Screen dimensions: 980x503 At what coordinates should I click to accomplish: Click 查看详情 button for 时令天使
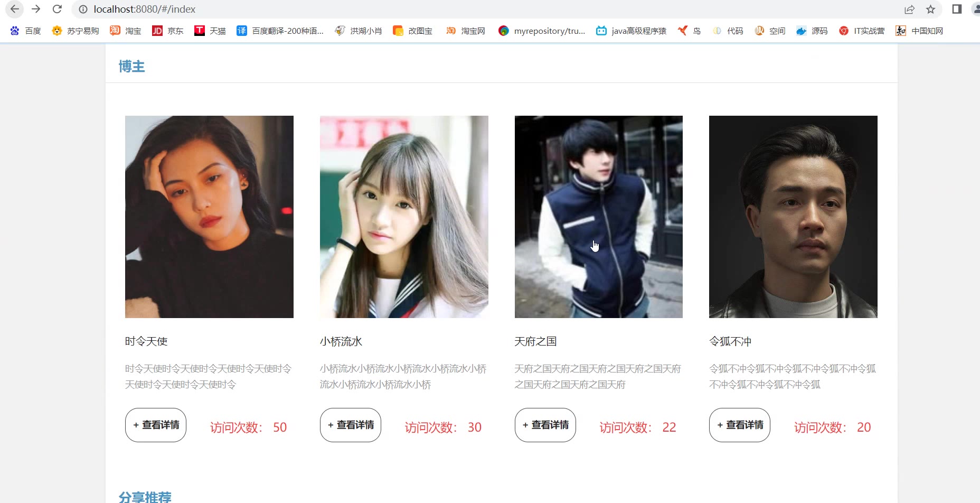tap(156, 425)
